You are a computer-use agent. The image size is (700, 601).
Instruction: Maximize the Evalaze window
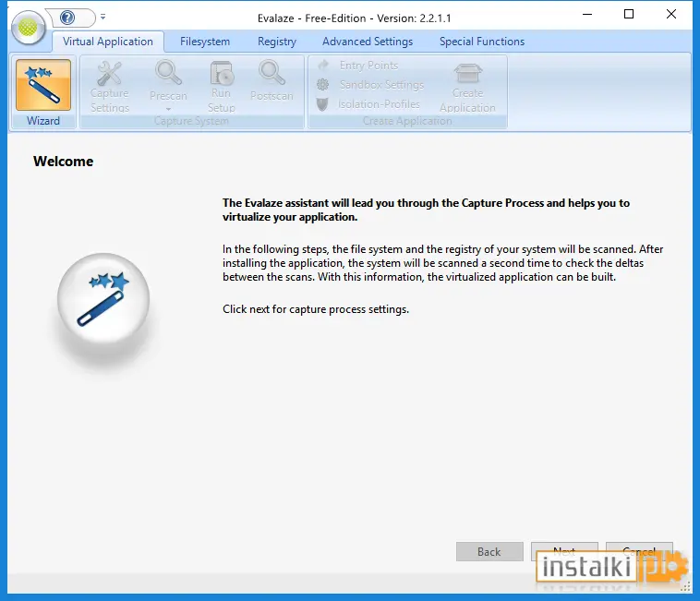[x=629, y=14]
